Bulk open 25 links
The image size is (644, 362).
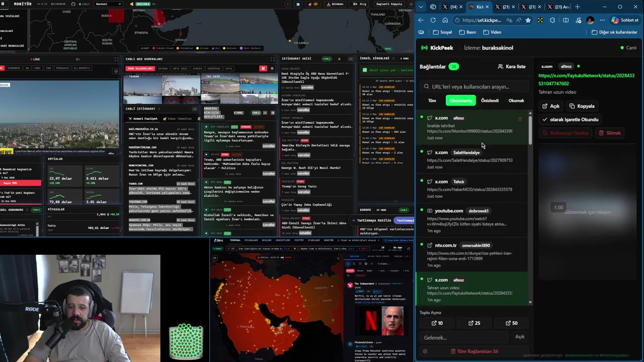[x=474, y=323]
